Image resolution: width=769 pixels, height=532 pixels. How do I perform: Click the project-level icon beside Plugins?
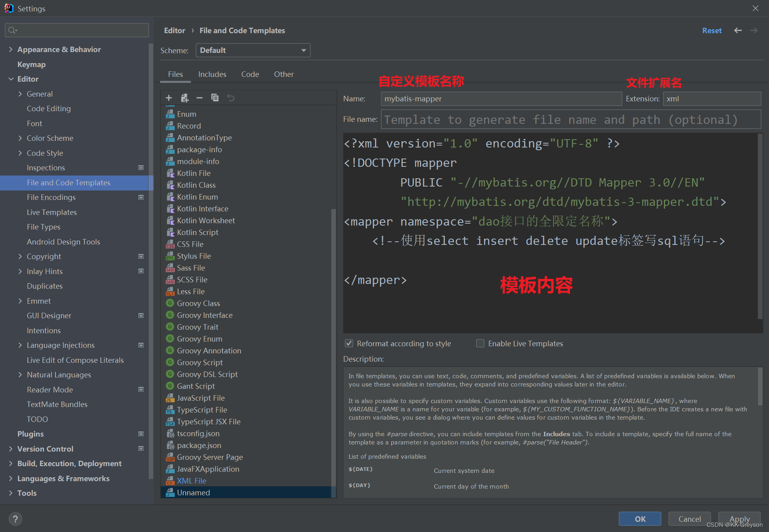pos(141,434)
